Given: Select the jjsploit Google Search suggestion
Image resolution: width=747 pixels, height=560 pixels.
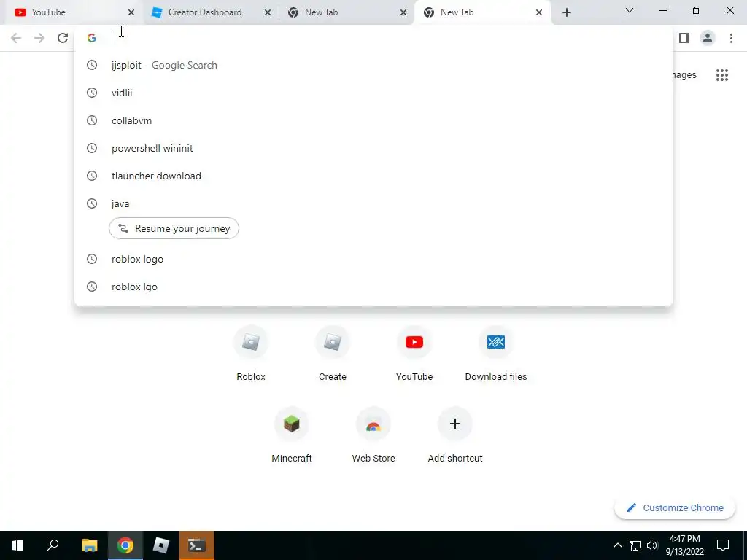Looking at the screenshot, I should pyautogui.click(x=373, y=65).
